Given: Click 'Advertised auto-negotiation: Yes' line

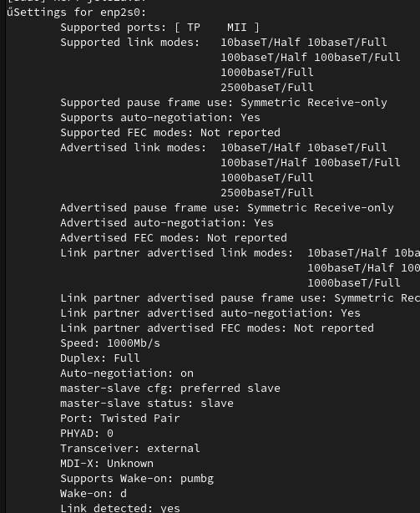Looking at the screenshot, I should (x=167, y=223).
